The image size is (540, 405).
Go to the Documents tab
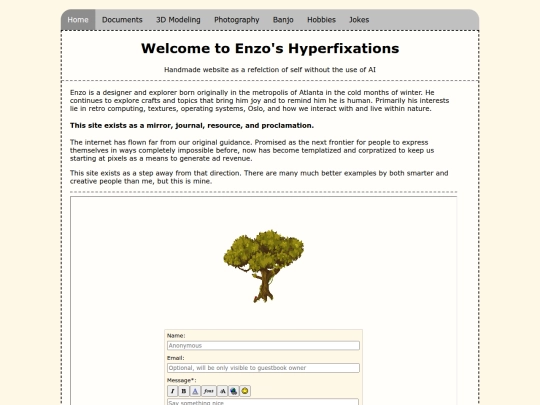pos(122,20)
